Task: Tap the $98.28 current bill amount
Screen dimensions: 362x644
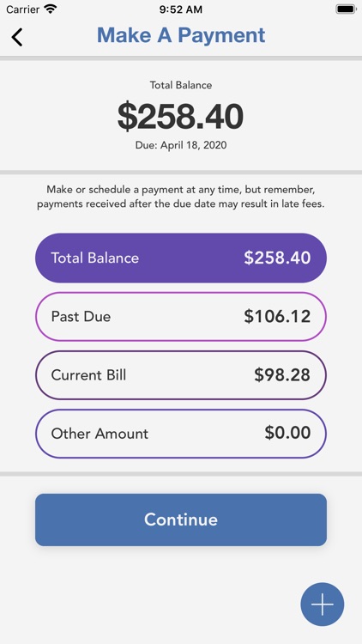Action: (282, 375)
